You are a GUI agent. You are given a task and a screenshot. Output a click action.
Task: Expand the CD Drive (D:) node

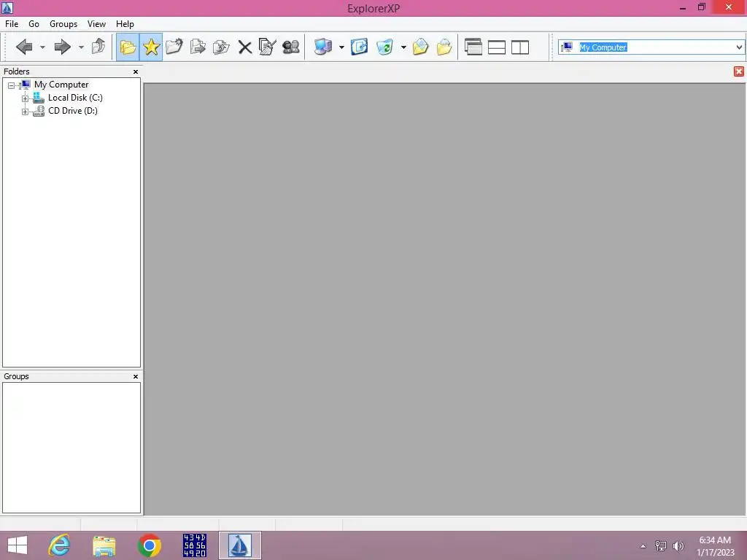(x=26, y=112)
